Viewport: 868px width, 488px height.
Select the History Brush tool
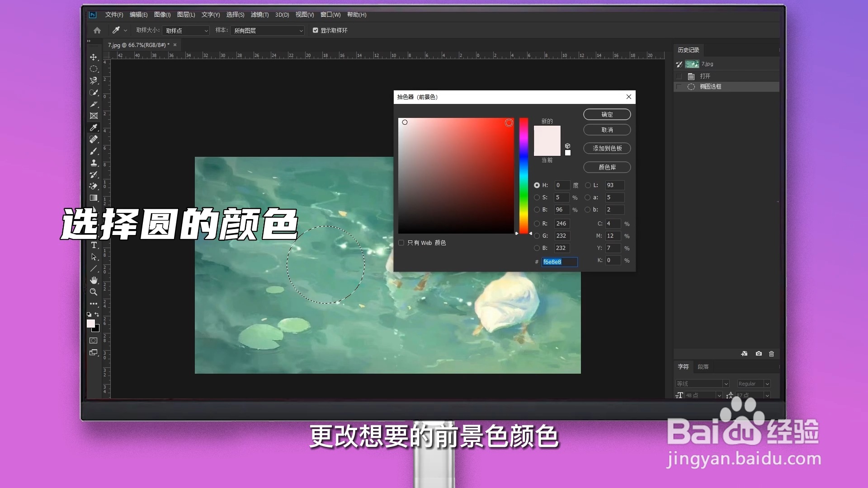click(x=94, y=175)
